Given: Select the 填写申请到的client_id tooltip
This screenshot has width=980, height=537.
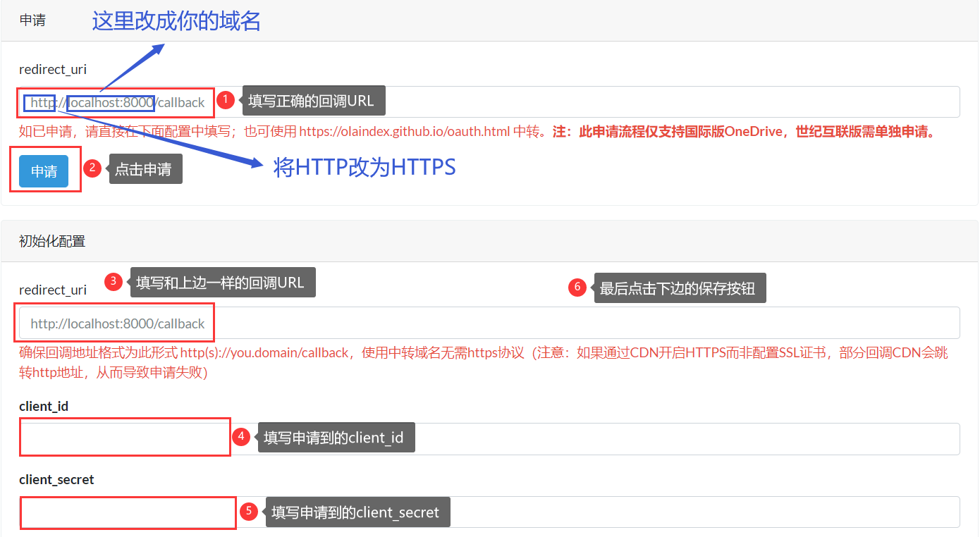Looking at the screenshot, I should pyautogui.click(x=336, y=438).
